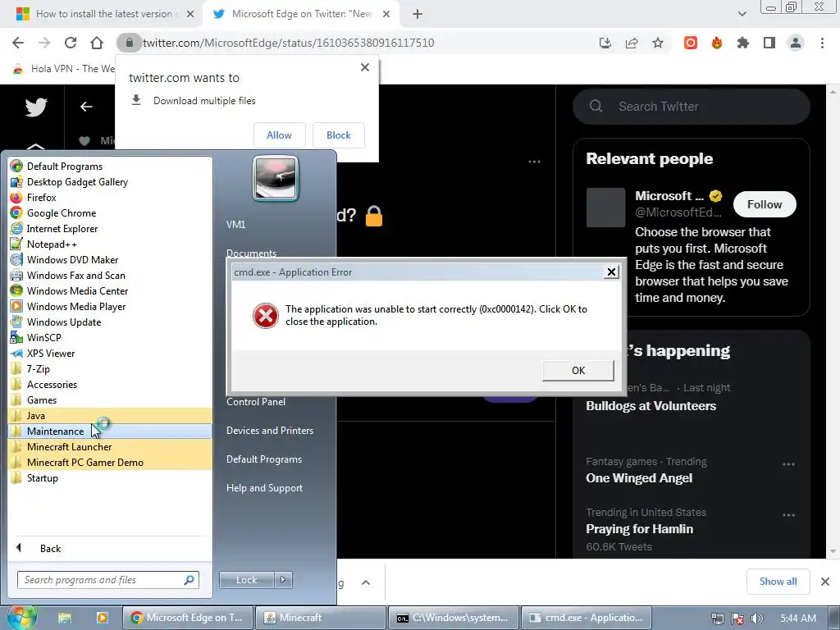Switch to the Minecraft taskbar window

tap(321, 618)
